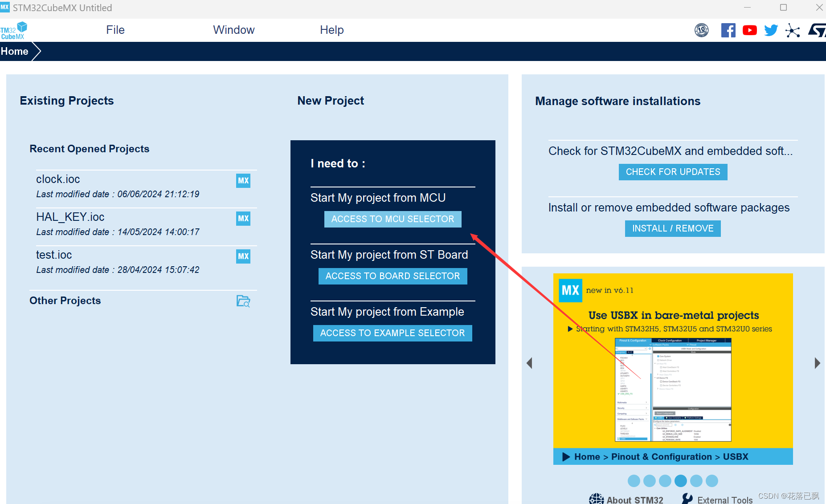Select first banner pagination dot
Screen dimensions: 826x504
pyautogui.click(x=634, y=481)
